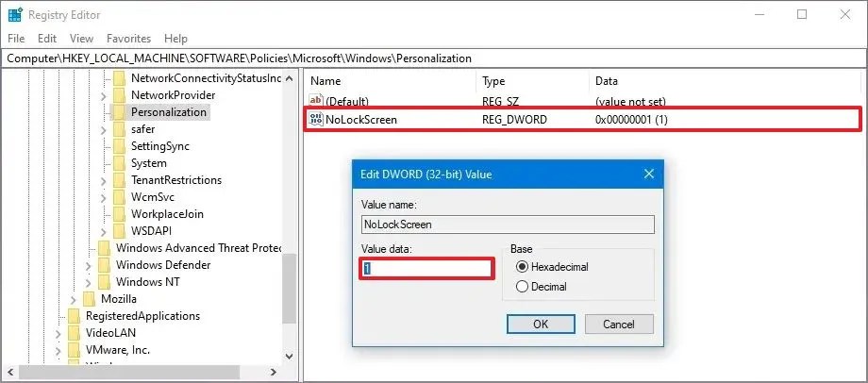The width and height of the screenshot is (868, 383).
Task: Click Cancel in the Edit DWORD dialog
Action: tap(619, 325)
